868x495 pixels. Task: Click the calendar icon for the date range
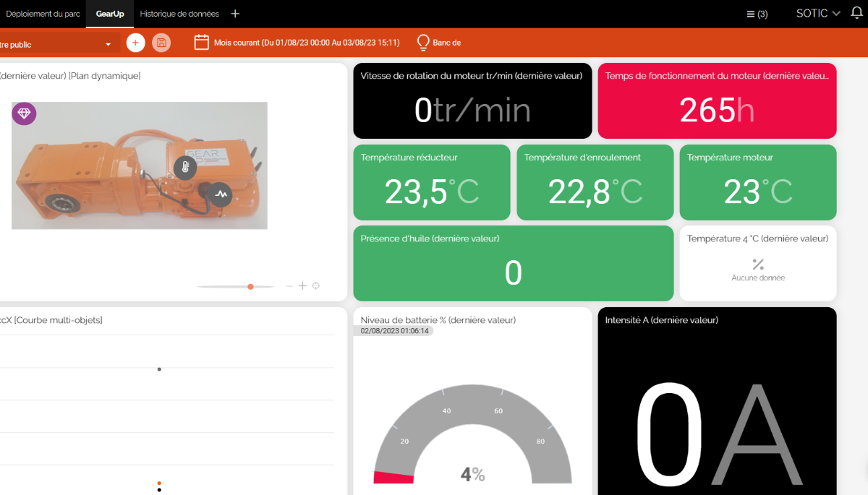202,43
